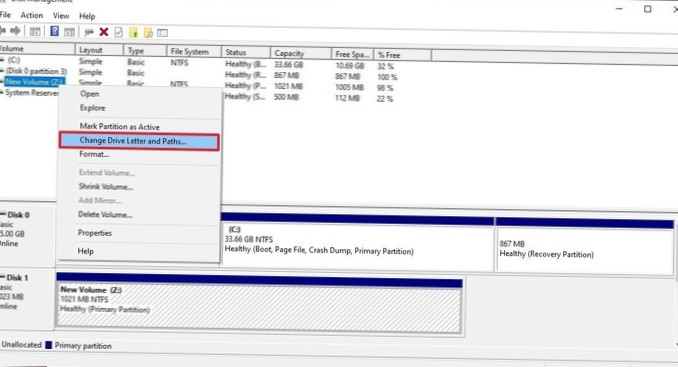678x367 pixels.
Task: Open the Action menu
Action: tap(32, 15)
